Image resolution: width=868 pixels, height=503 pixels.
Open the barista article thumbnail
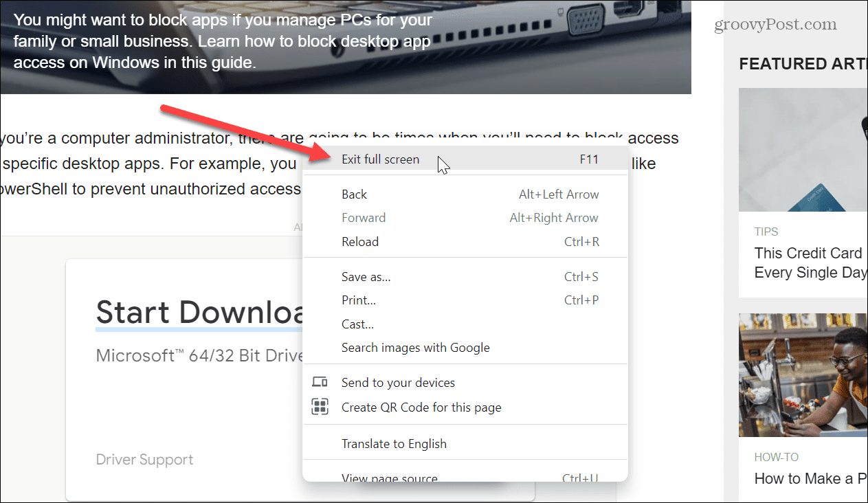pyautogui.click(x=803, y=375)
